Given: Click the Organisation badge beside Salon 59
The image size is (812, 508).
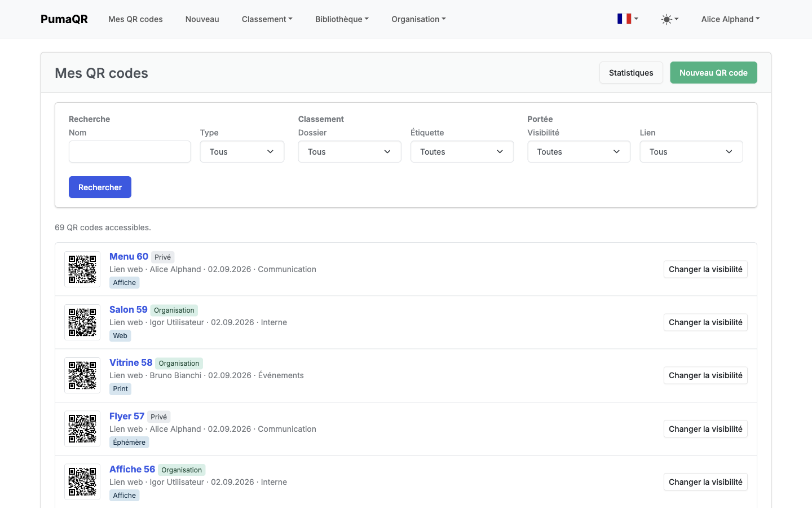Looking at the screenshot, I should tap(174, 310).
